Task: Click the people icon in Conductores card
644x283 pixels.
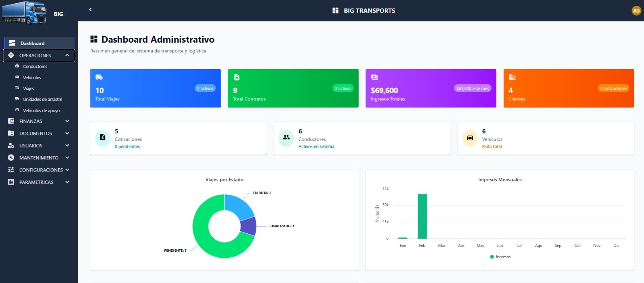Action: coord(286,138)
